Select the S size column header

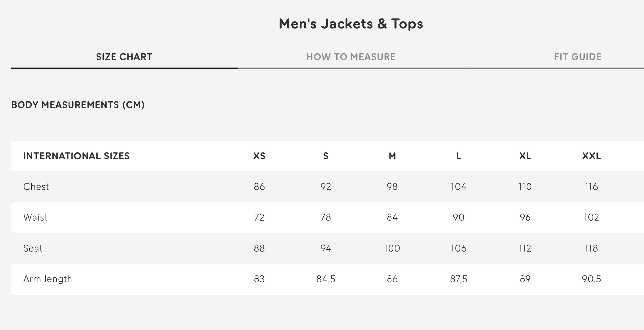click(326, 156)
